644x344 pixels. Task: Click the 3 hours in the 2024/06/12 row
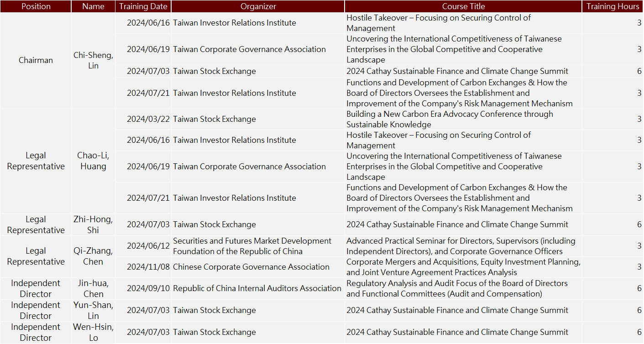click(639, 246)
